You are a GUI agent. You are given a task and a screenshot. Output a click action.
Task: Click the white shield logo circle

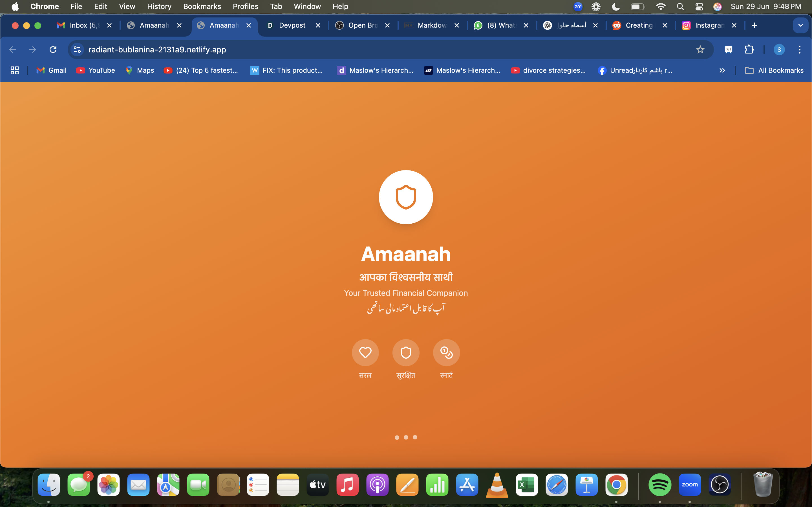pyautogui.click(x=406, y=197)
